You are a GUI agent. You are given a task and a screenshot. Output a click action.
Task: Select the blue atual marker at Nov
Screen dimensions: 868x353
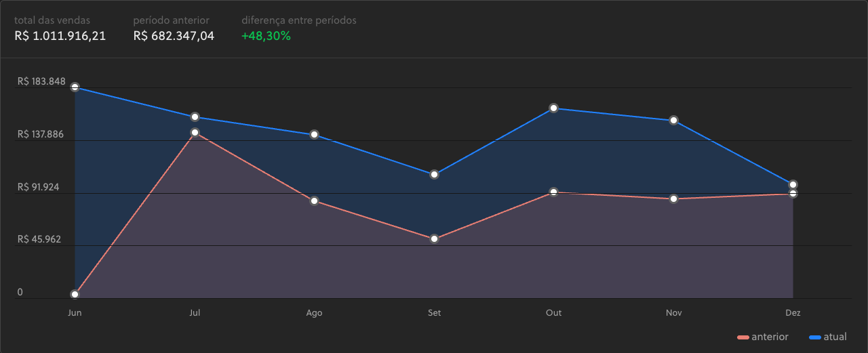coord(673,121)
